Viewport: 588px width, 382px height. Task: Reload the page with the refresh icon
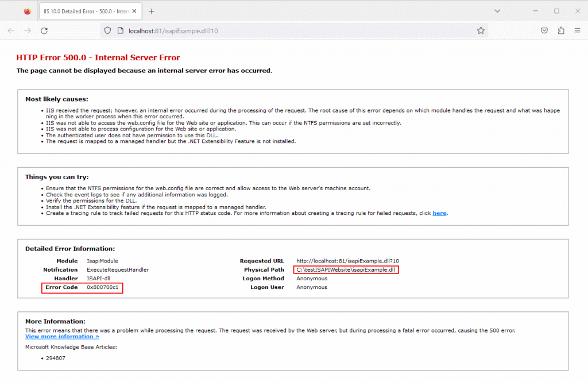44,31
